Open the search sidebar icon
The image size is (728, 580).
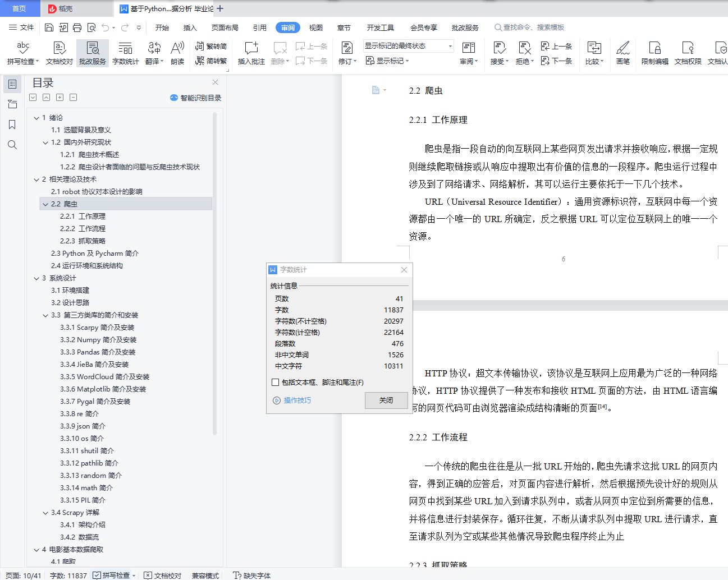coord(12,145)
